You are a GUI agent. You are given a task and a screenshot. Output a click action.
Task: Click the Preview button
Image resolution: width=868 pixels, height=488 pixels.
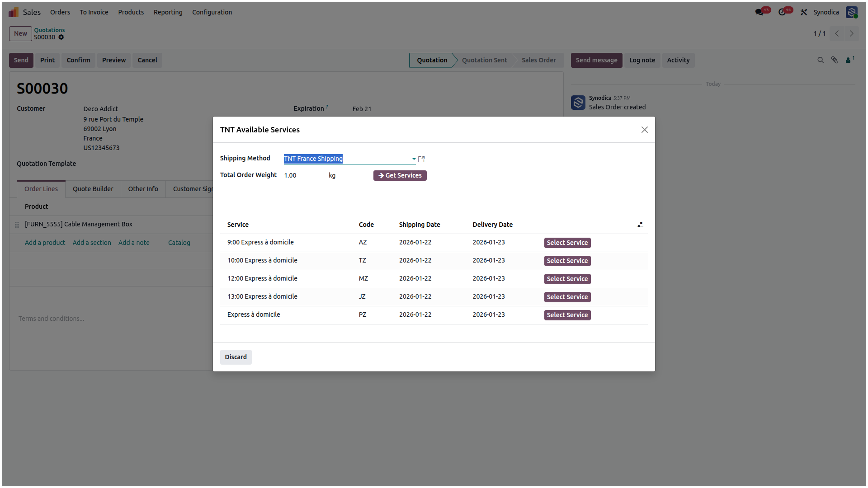(114, 60)
